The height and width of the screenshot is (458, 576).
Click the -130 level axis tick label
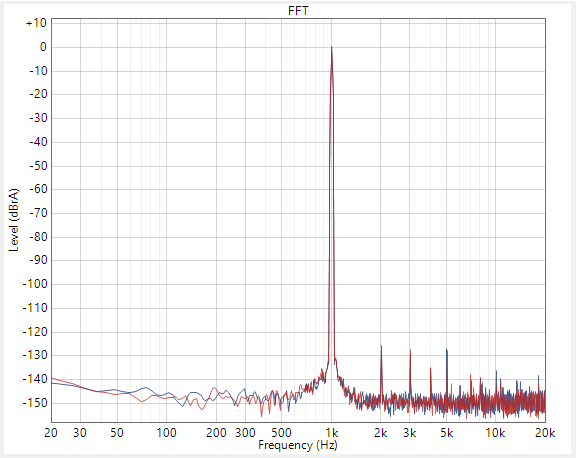(x=35, y=355)
